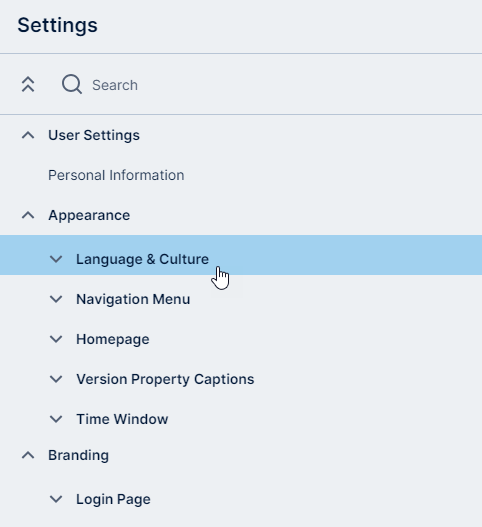The image size is (482, 527).
Task: Collapse the Appearance section chevron
Action: click(28, 215)
